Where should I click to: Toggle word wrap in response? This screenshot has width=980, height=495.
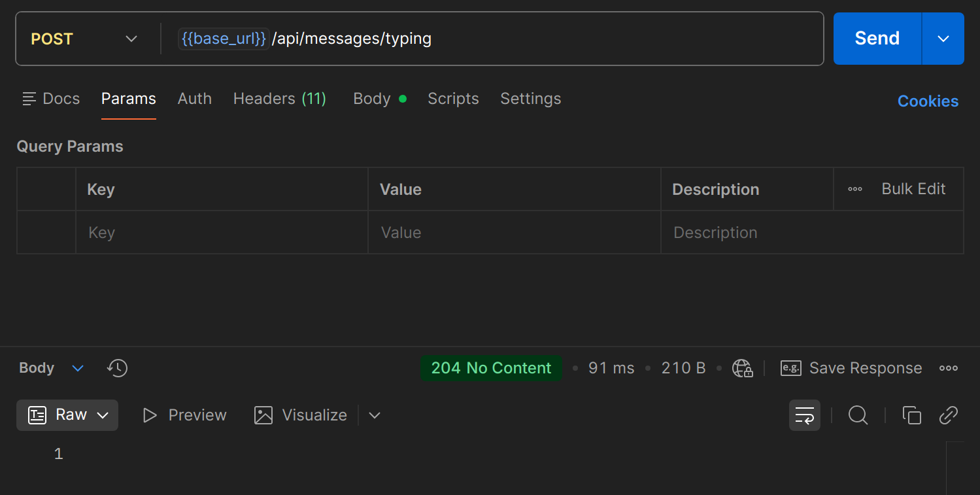(x=804, y=415)
